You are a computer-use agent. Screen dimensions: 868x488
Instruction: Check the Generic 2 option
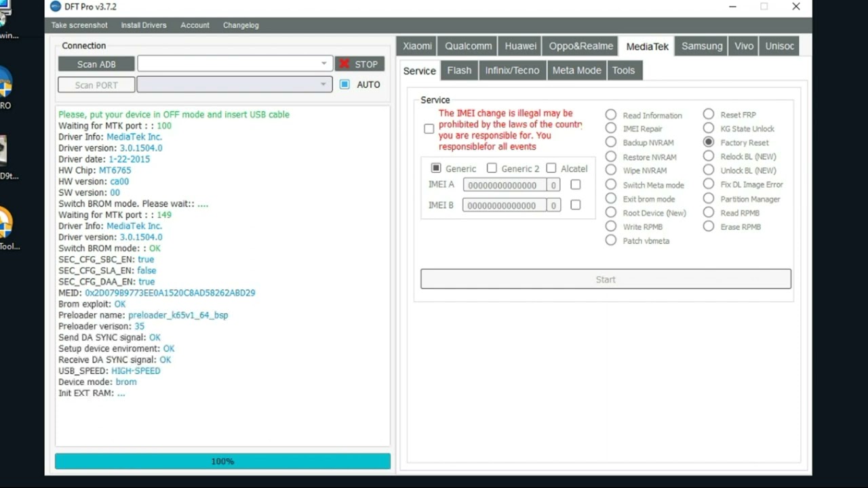(x=492, y=168)
